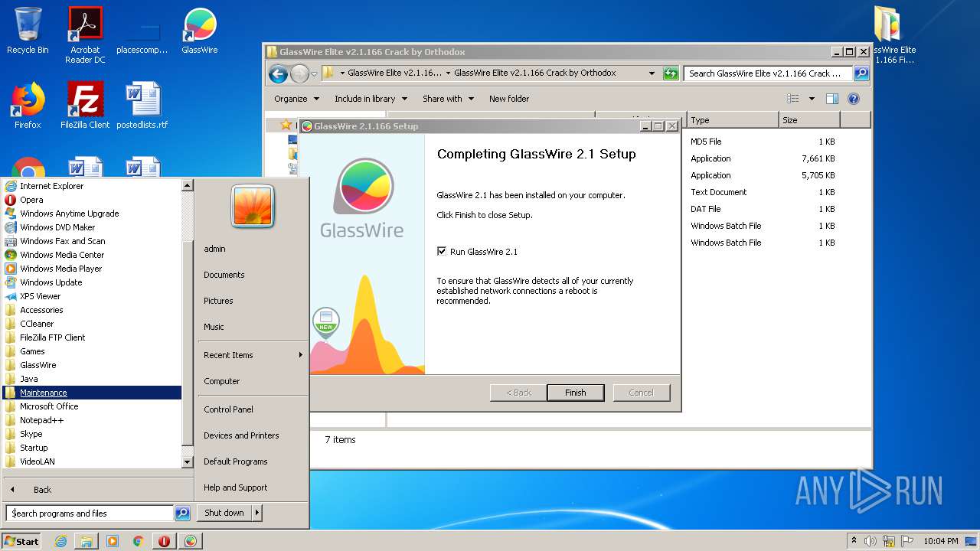Open Windows Explorer from taskbar

coord(87,541)
